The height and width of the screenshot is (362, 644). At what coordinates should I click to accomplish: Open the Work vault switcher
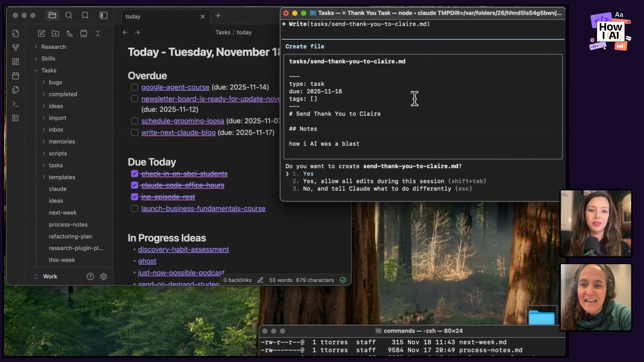[46, 277]
